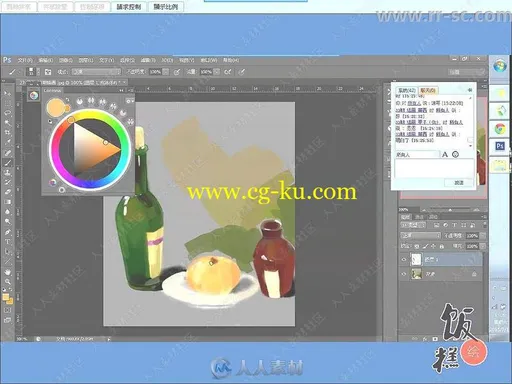Select the Clone Stamp tool

pyautogui.click(x=7, y=172)
